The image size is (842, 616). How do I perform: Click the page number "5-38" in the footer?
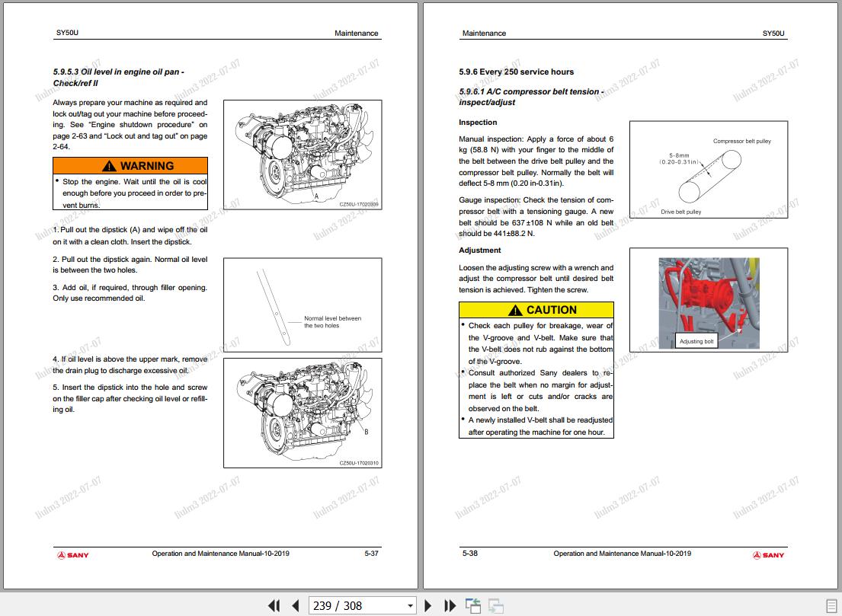coord(470,554)
